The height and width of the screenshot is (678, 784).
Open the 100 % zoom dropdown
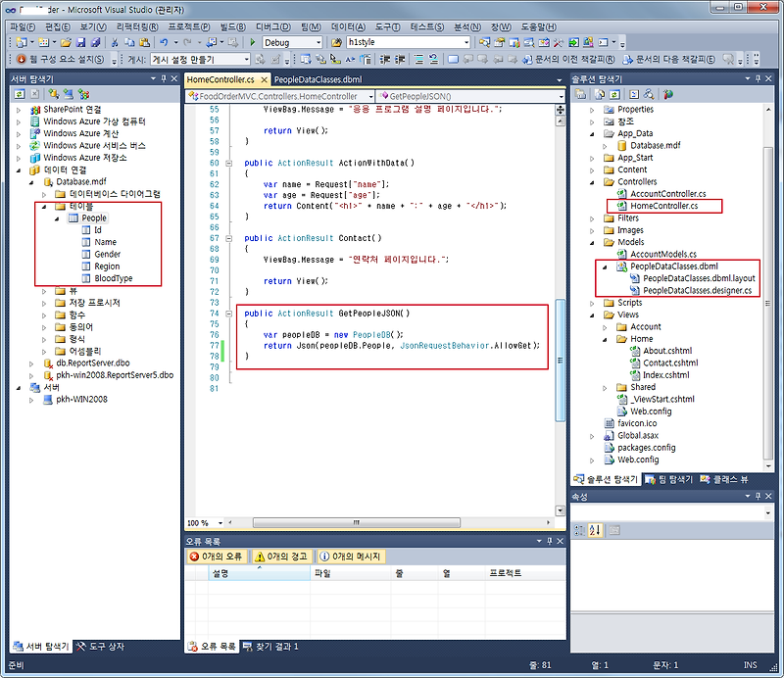point(220,523)
